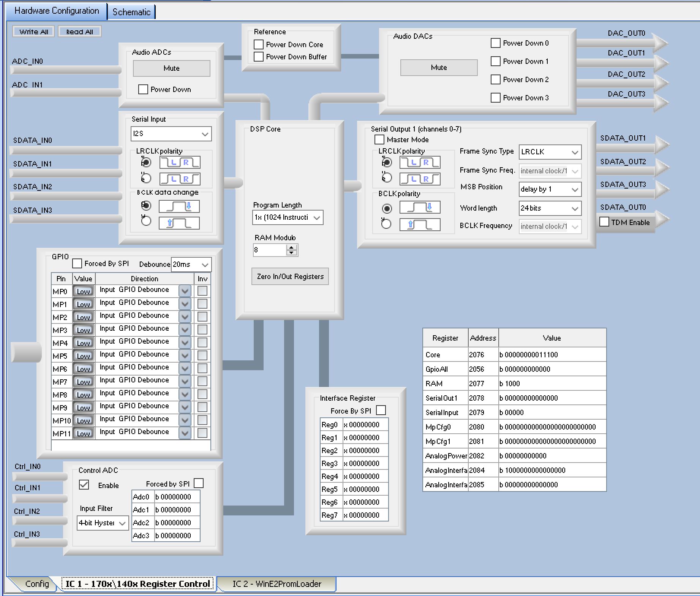Check DAC Power Down 3
The width and height of the screenshot is (700, 596).
496,98
